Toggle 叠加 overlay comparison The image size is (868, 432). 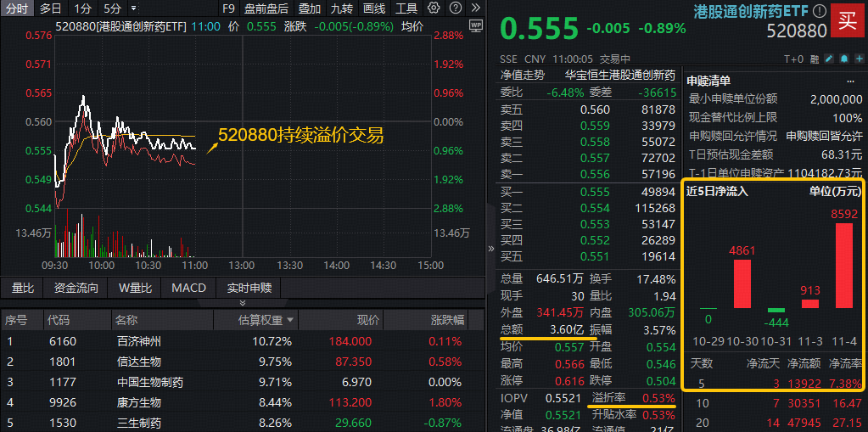pos(310,8)
